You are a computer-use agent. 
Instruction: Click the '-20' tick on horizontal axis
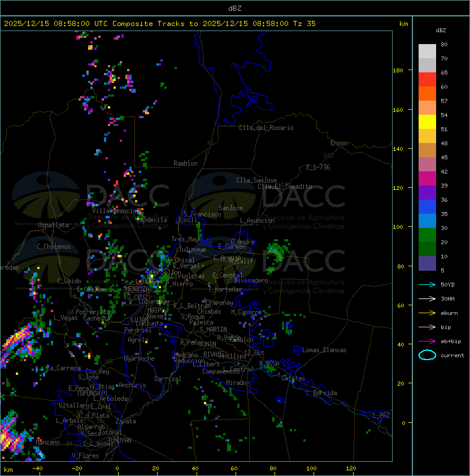[x=77, y=469]
